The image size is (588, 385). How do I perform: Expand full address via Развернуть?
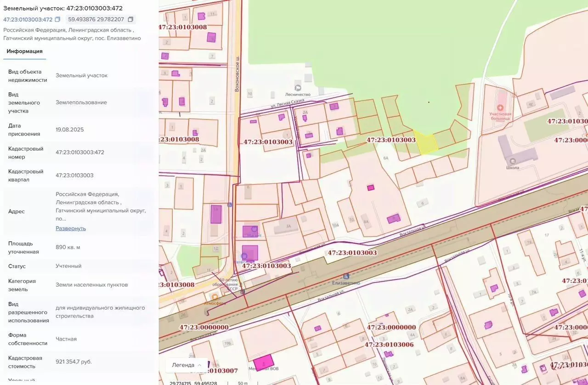coord(71,228)
